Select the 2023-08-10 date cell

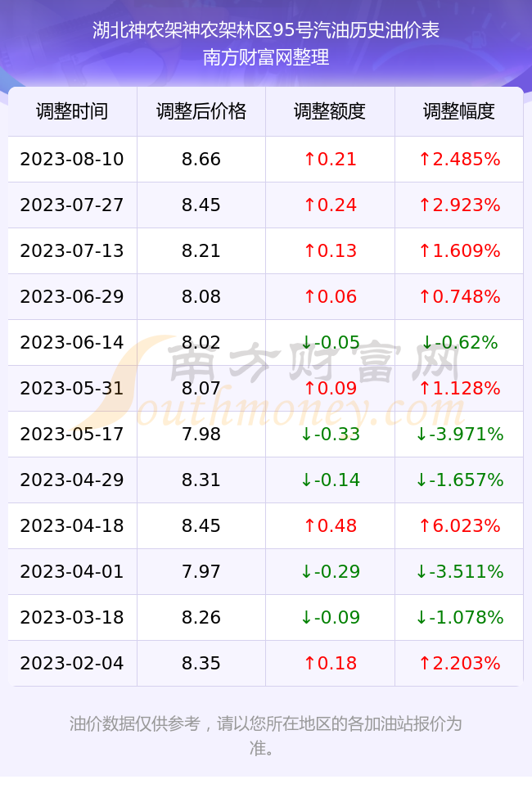(72, 159)
